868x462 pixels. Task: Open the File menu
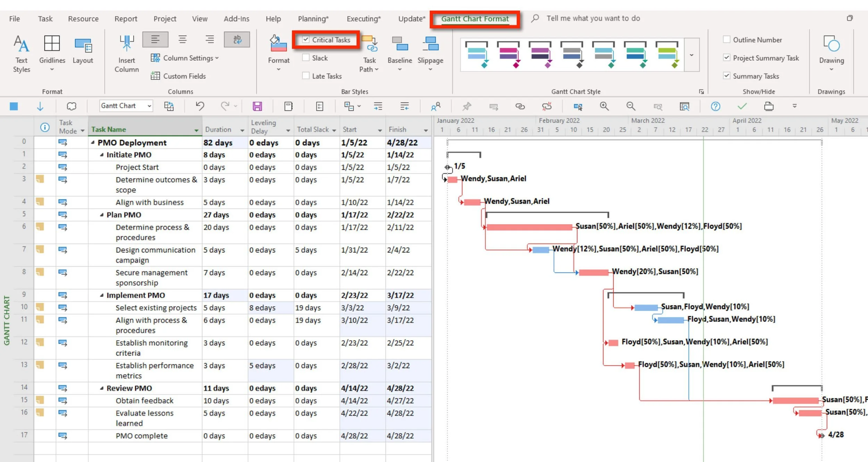click(x=15, y=19)
